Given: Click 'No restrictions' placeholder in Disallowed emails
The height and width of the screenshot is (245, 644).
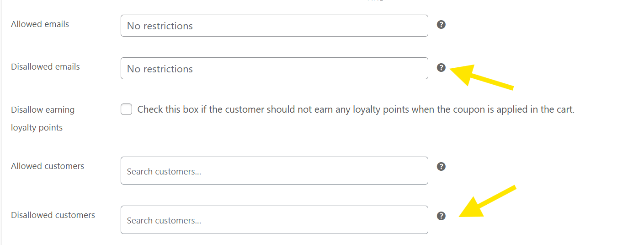Looking at the screenshot, I should click(160, 69).
